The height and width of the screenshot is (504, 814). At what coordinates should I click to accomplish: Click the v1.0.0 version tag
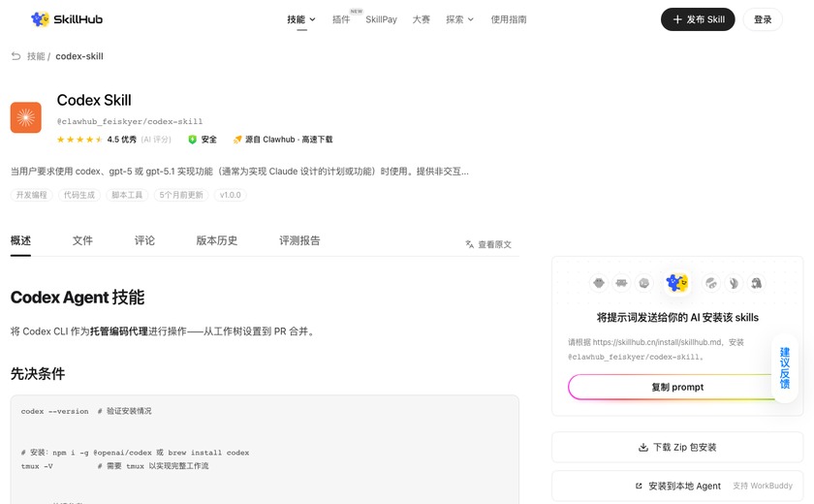click(x=230, y=195)
